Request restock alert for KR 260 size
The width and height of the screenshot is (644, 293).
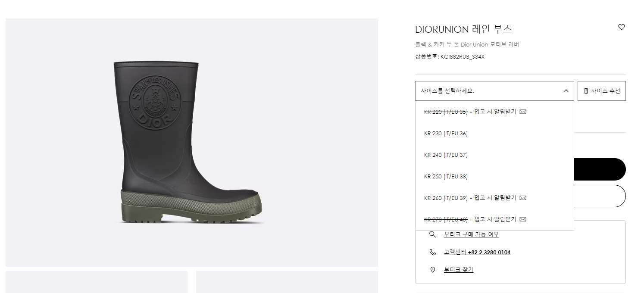coord(494,198)
